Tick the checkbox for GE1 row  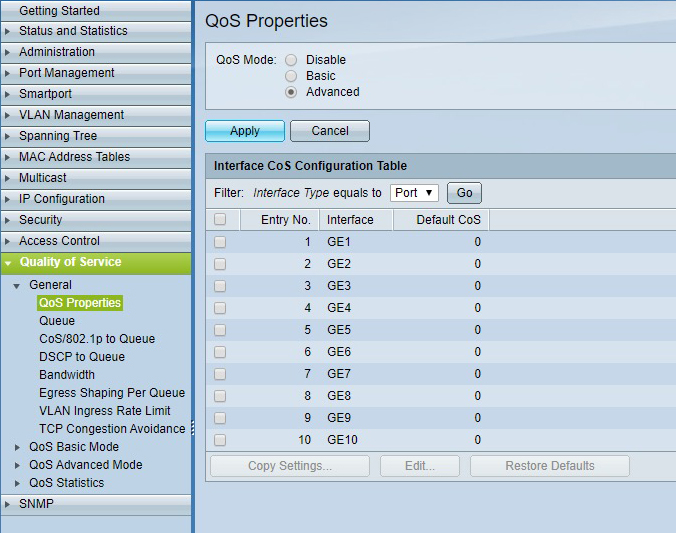(x=220, y=242)
